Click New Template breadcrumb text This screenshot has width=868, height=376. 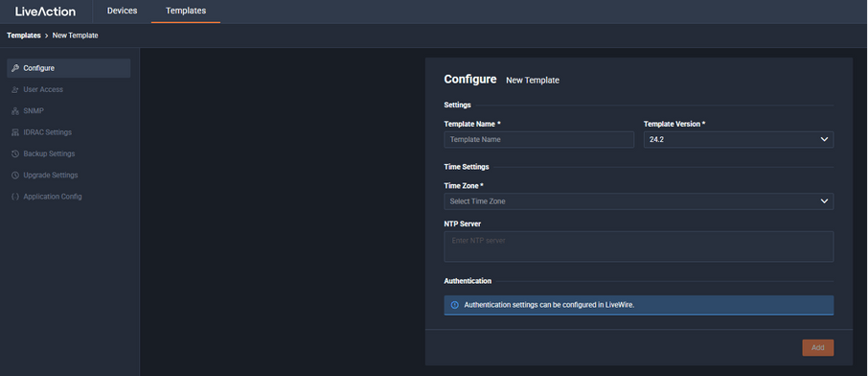[x=76, y=35]
